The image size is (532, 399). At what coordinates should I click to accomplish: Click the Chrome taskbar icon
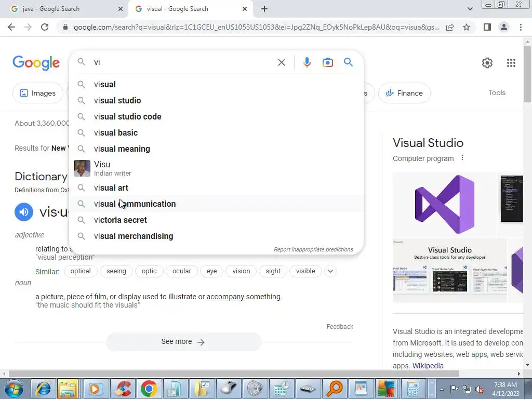(149, 389)
